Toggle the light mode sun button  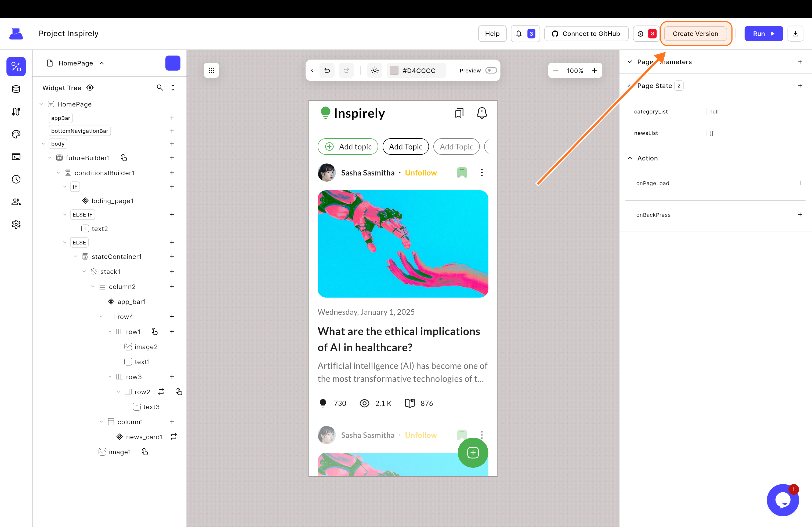coord(375,71)
